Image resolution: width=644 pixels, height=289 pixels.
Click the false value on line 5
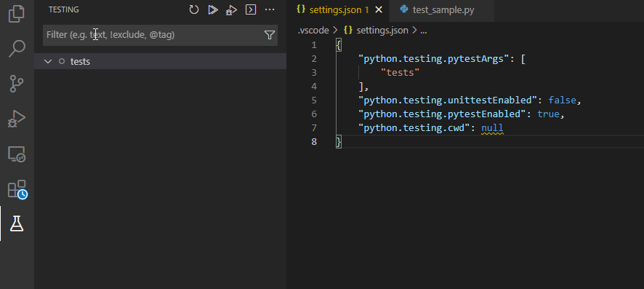point(562,100)
